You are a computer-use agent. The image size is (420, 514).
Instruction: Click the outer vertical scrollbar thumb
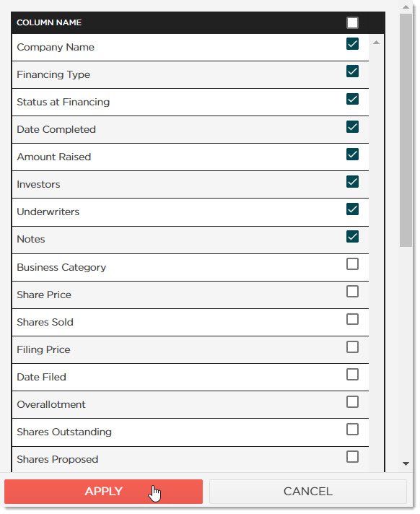pyautogui.click(x=406, y=130)
